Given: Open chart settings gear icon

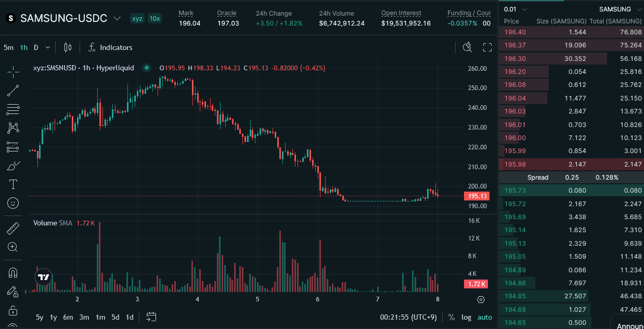Looking at the screenshot, I should click(x=481, y=299).
